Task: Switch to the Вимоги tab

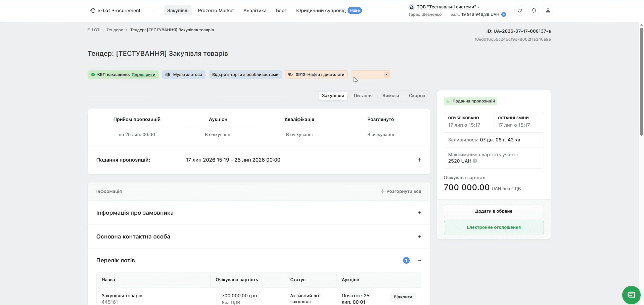Action: (391, 96)
